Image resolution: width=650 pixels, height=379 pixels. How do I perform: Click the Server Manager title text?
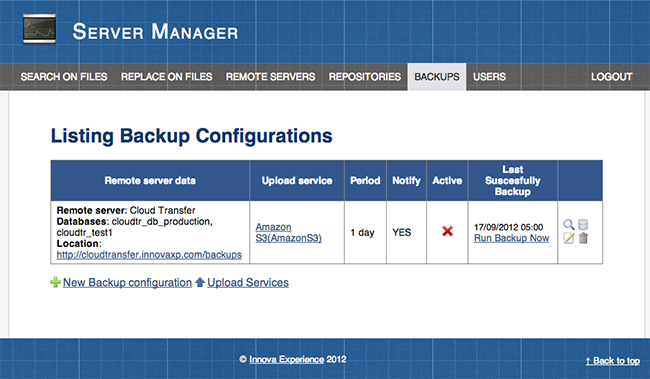(x=155, y=32)
